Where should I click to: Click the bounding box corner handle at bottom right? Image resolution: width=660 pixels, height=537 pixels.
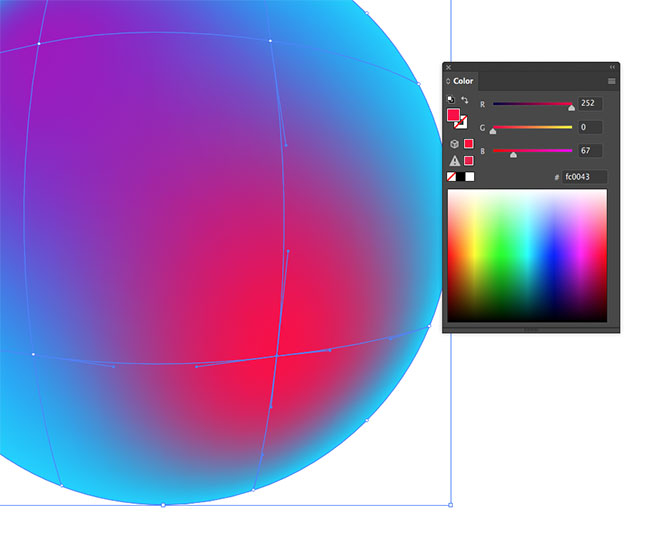[450, 505]
